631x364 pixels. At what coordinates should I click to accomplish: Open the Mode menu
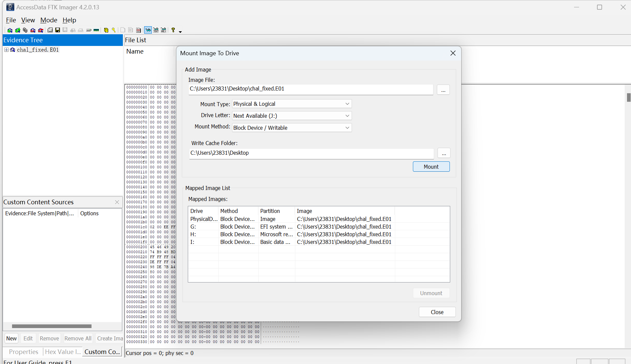coord(49,20)
